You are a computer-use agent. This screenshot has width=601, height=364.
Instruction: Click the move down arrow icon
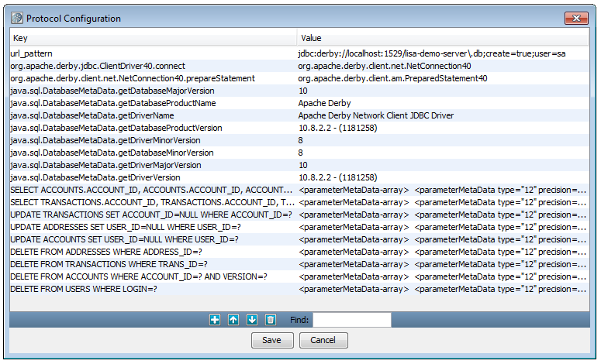pyautogui.click(x=252, y=320)
